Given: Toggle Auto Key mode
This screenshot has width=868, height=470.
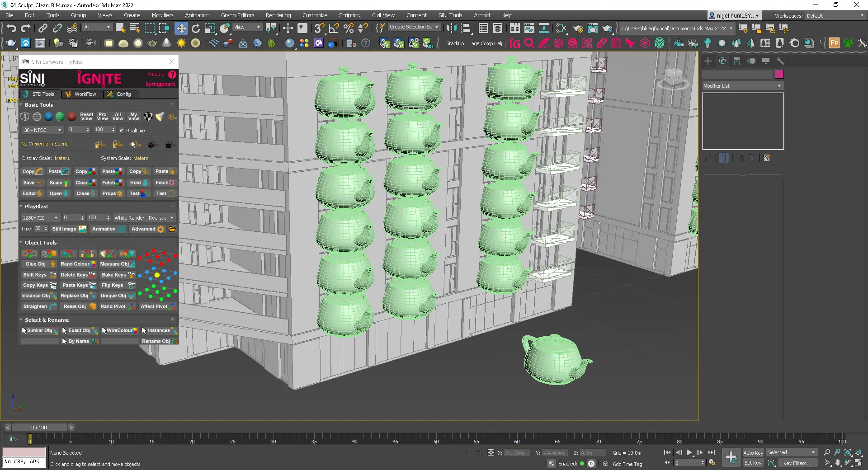Looking at the screenshot, I should point(753,453).
